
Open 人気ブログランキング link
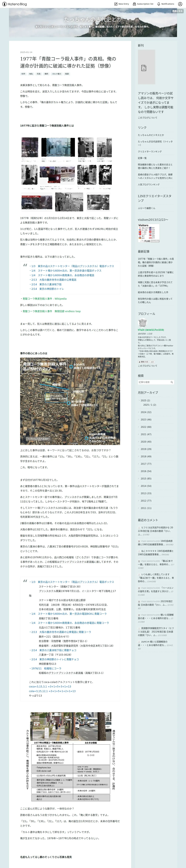148,185
